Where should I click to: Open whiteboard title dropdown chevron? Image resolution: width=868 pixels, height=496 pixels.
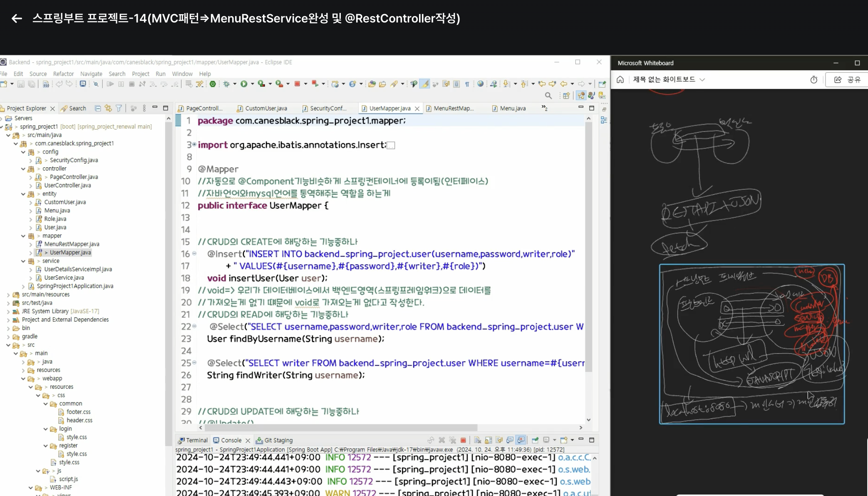[702, 79]
